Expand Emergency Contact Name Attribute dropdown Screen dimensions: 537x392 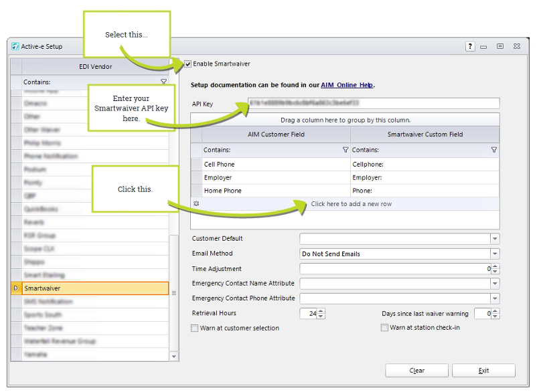495,284
